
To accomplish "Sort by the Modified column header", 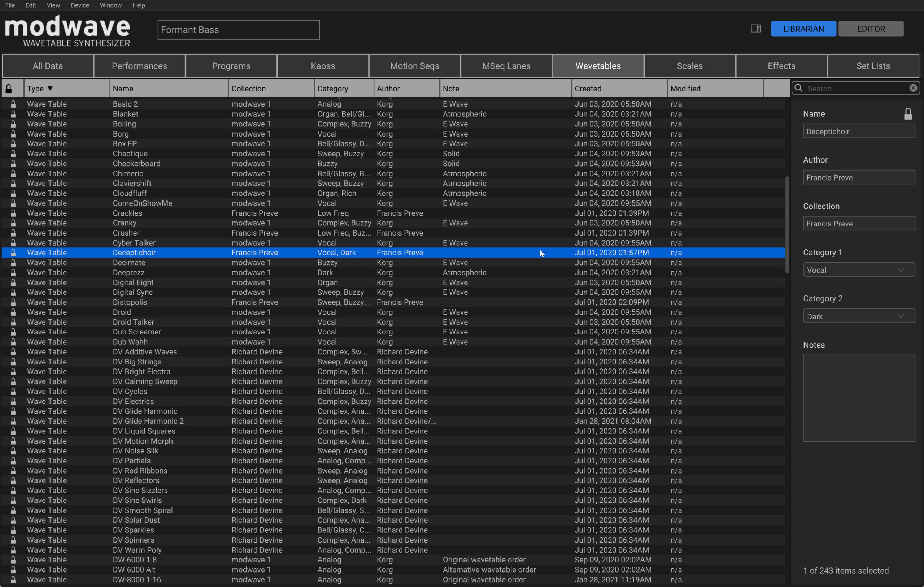I will 715,89.
